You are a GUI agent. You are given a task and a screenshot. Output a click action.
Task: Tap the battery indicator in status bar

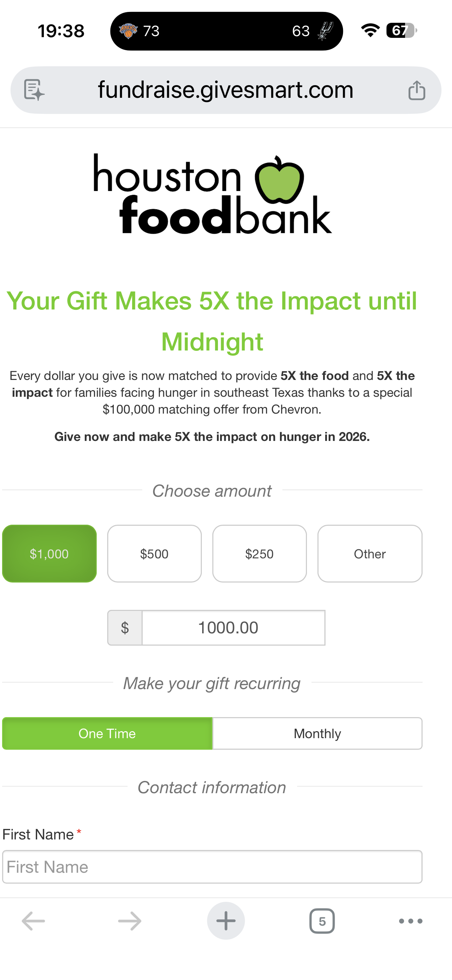[x=401, y=30]
